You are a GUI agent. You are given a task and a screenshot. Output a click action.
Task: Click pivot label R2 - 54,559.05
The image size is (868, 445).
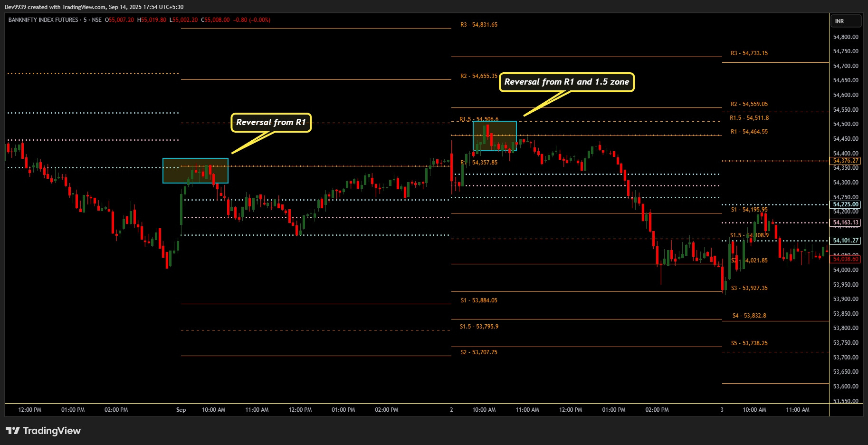click(749, 104)
